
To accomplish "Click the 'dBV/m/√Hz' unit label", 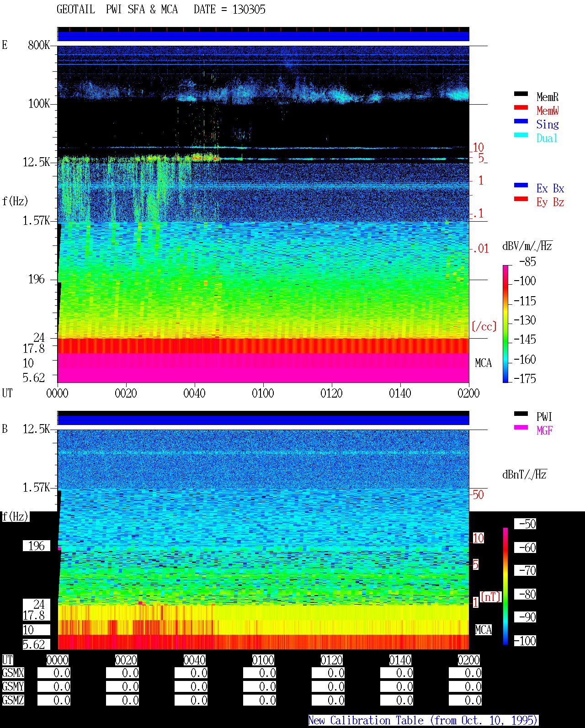I will (x=527, y=246).
